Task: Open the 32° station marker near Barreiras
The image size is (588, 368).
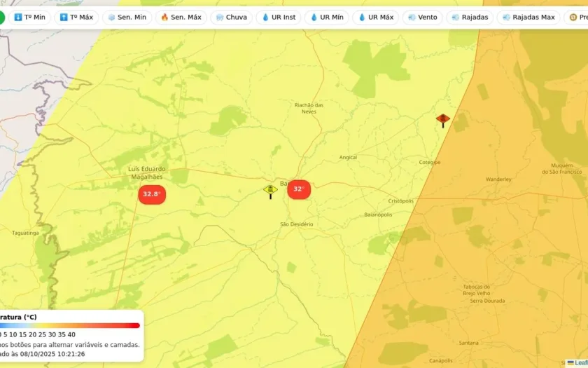Action: pyautogui.click(x=299, y=189)
